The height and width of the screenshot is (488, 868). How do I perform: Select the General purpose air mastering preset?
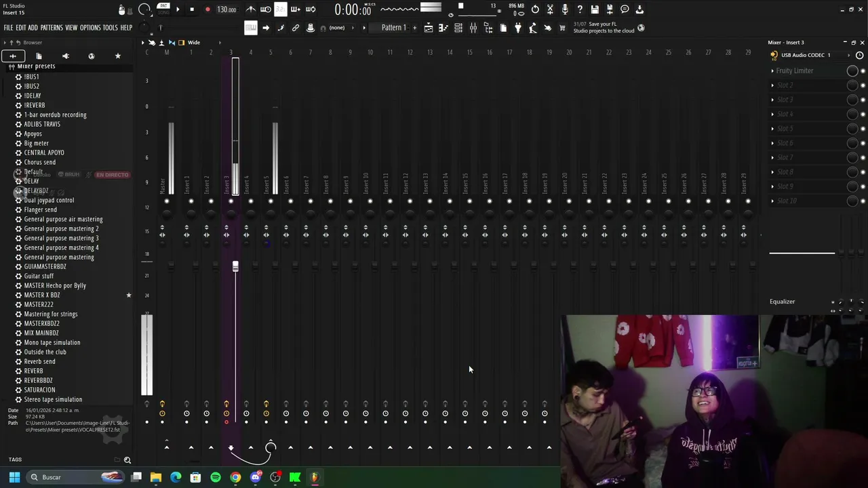coord(63,220)
